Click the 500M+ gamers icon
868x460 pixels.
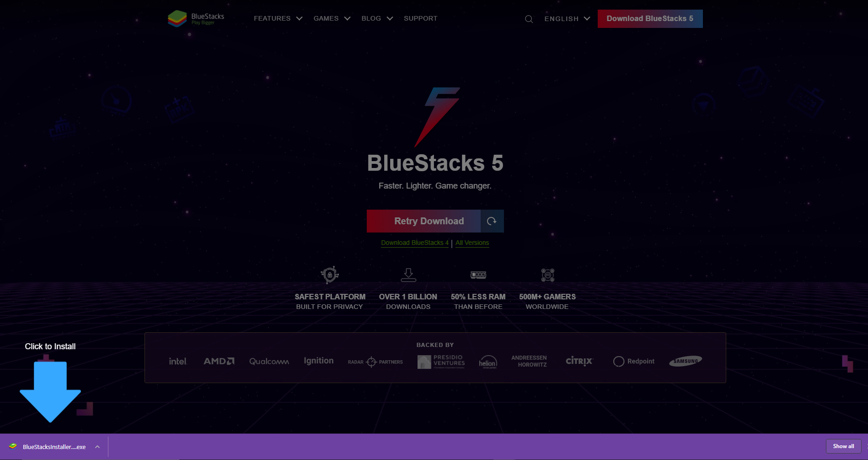(x=548, y=275)
